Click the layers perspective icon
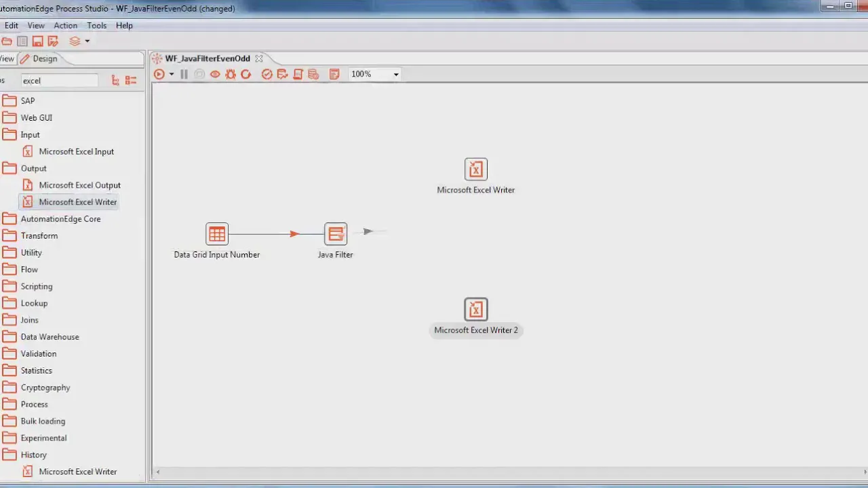868x488 pixels. (x=75, y=41)
